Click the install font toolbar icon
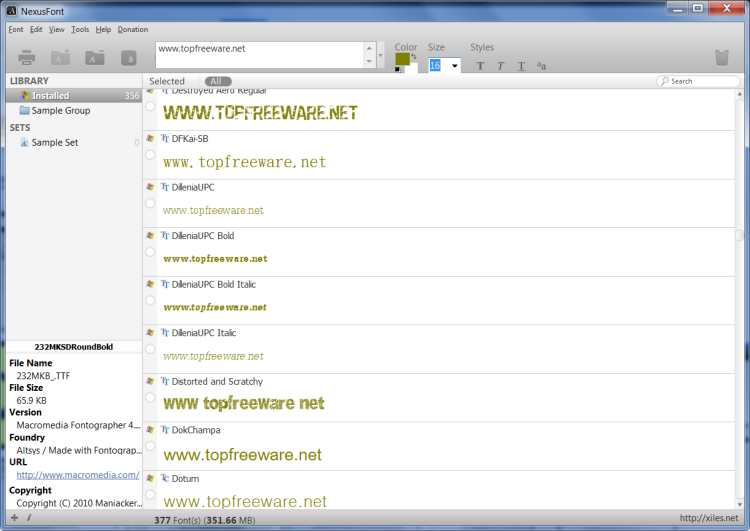The height and width of the screenshot is (531, 750). 129,58
